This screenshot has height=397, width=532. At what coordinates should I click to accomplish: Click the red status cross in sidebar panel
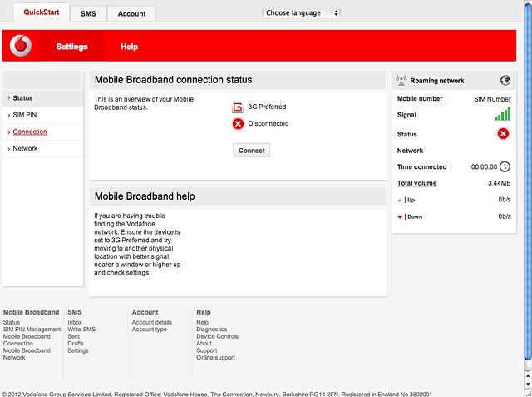(503, 134)
